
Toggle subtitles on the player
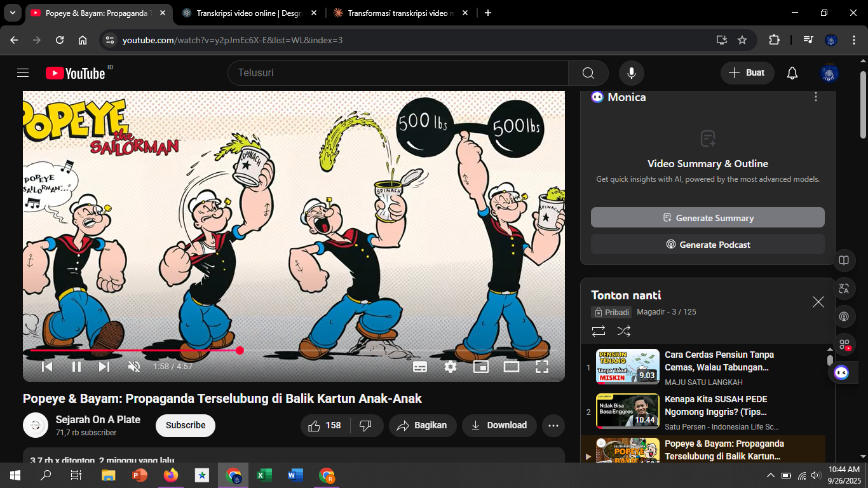[420, 367]
